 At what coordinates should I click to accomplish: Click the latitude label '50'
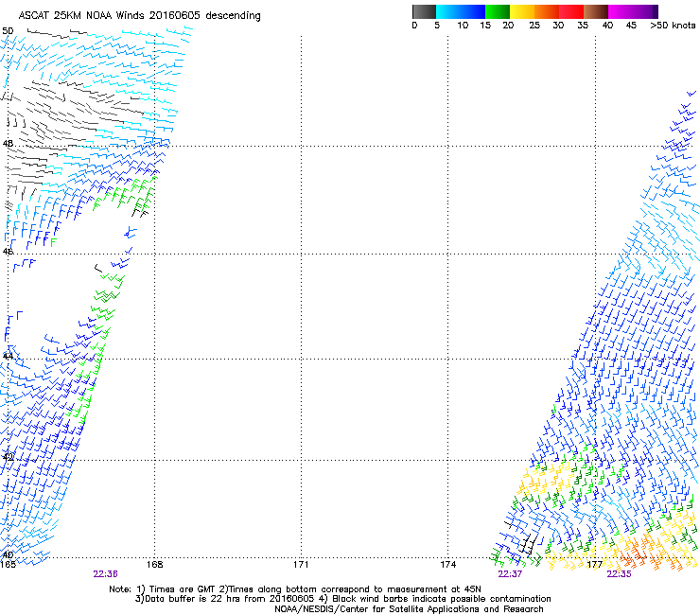[x=8, y=31]
